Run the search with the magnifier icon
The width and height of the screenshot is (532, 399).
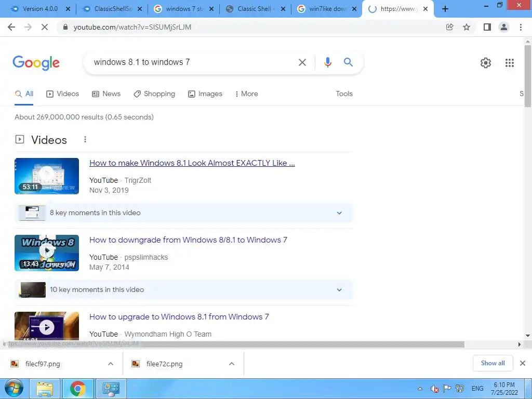(348, 62)
